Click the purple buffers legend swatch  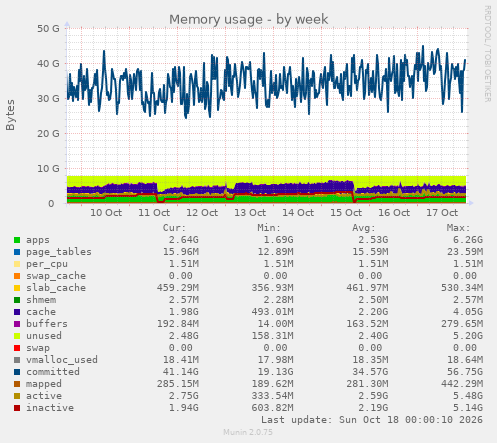(x=17, y=324)
